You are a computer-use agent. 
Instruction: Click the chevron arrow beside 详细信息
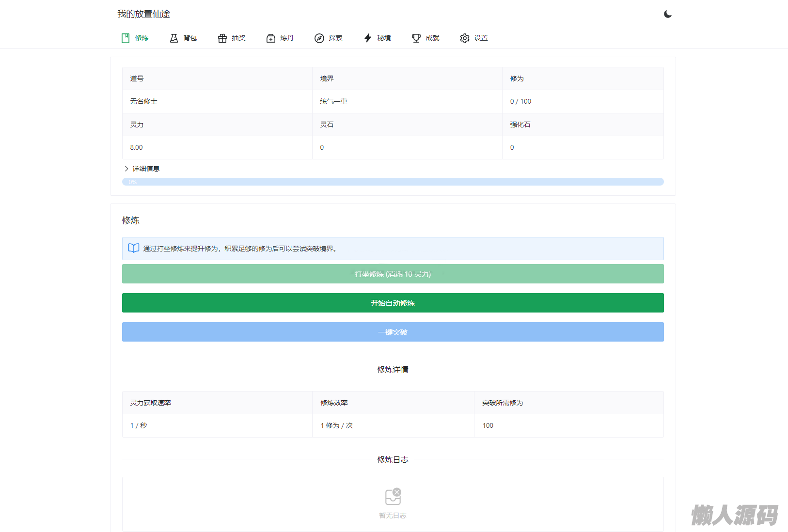(x=126, y=169)
